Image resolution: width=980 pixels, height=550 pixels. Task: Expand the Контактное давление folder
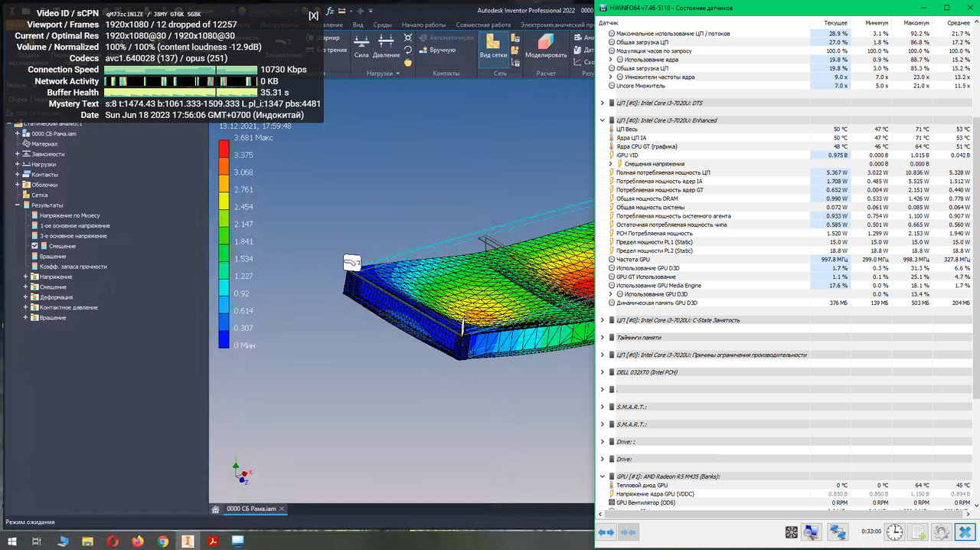26,307
